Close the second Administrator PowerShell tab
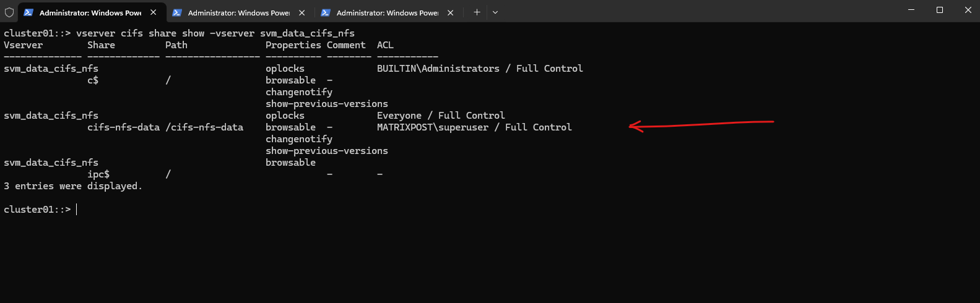 tap(302, 12)
